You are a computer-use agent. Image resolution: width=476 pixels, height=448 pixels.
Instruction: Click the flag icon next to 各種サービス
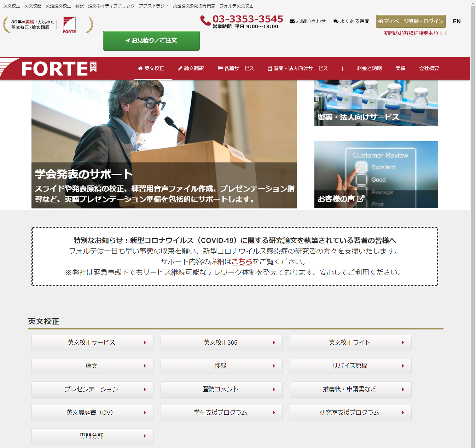(x=220, y=68)
